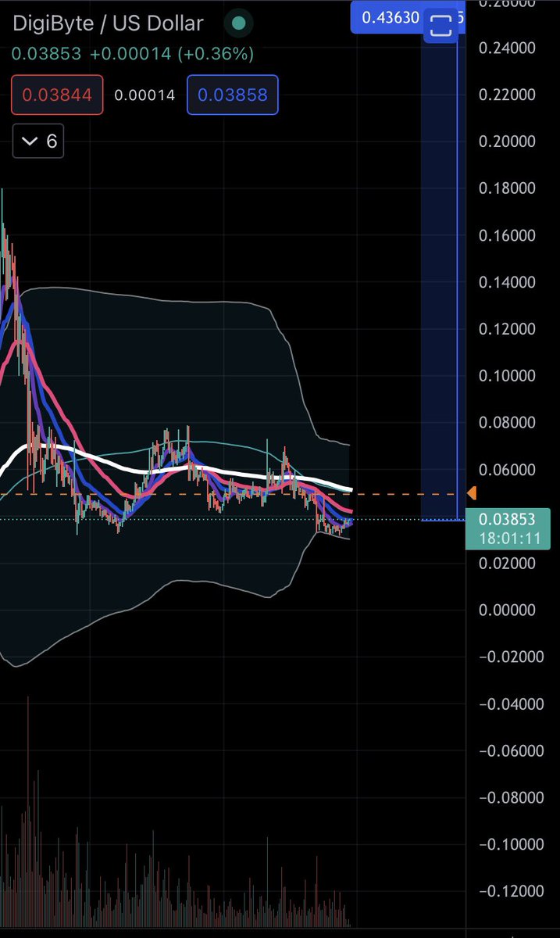Click the red sell price 0.03844 button
The image size is (560, 938).
point(57,95)
